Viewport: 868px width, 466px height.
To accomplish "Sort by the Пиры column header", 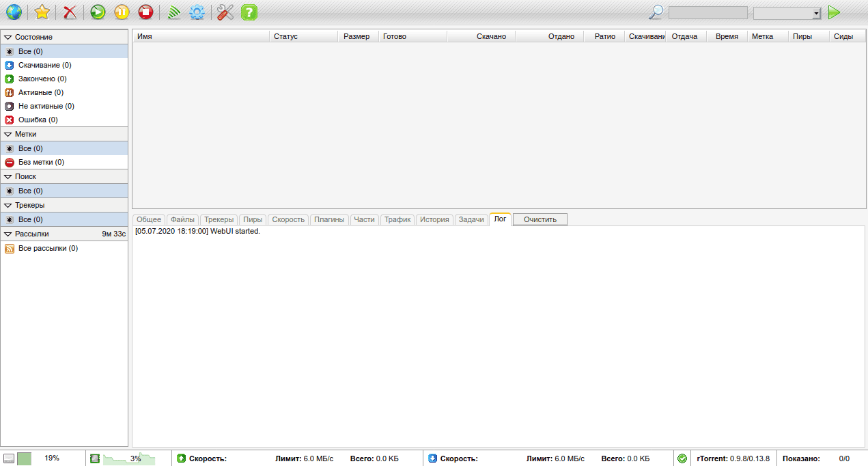I will coord(809,36).
